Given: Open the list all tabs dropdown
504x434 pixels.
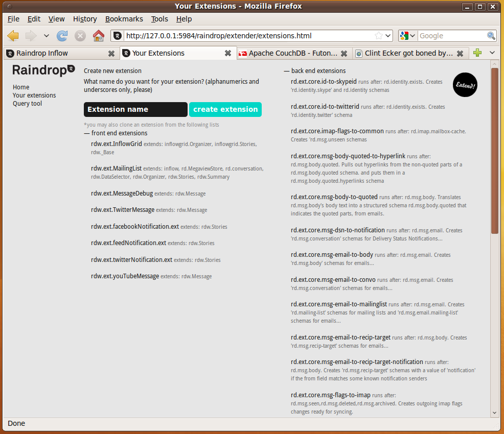Looking at the screenshot, I should click(x=492, y=53).
